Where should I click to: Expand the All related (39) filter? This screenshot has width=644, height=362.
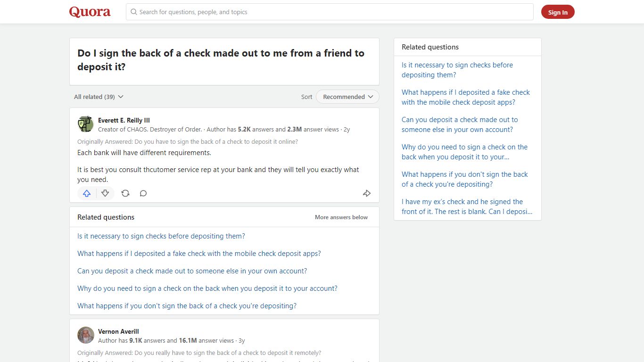pyautogui.click(x=99, y=97)
